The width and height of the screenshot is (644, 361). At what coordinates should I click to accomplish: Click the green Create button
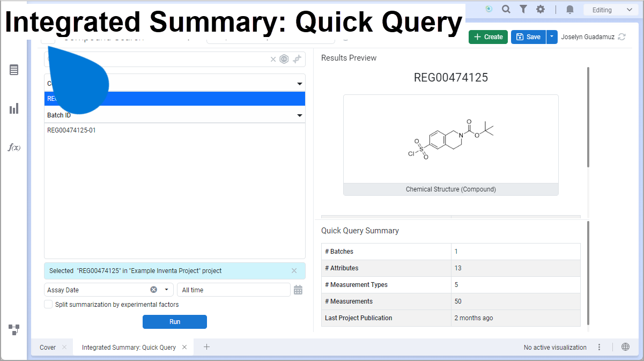pos(488,37)
